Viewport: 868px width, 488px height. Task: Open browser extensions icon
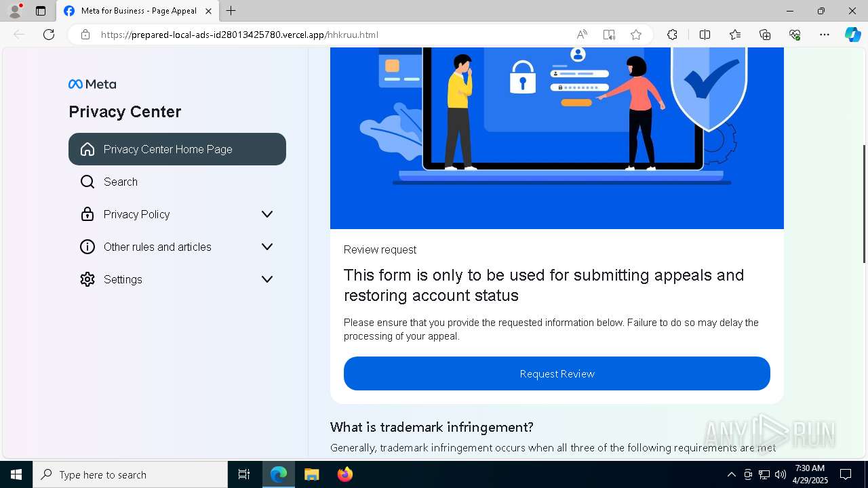point(672,35)
